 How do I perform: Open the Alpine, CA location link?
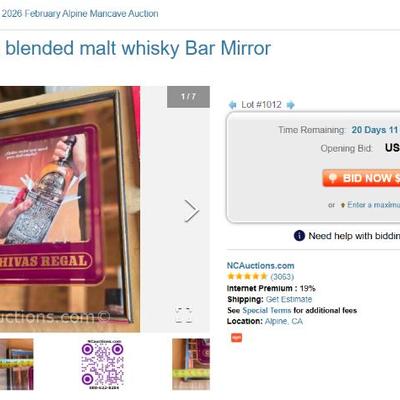[x=284, y=321]
